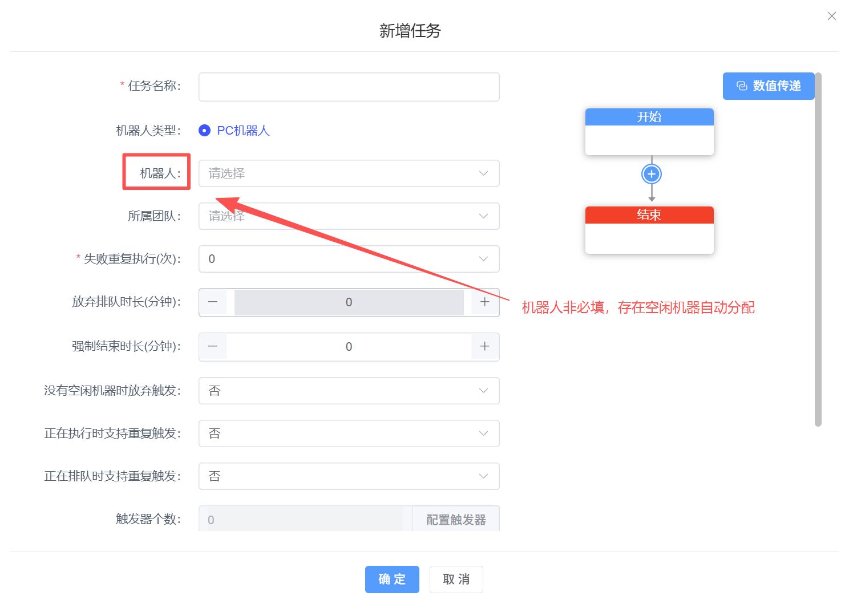Expand 没有空闲机器时放弃触发 dropdown
Screen dimensions: 849x616
point(349,391)
